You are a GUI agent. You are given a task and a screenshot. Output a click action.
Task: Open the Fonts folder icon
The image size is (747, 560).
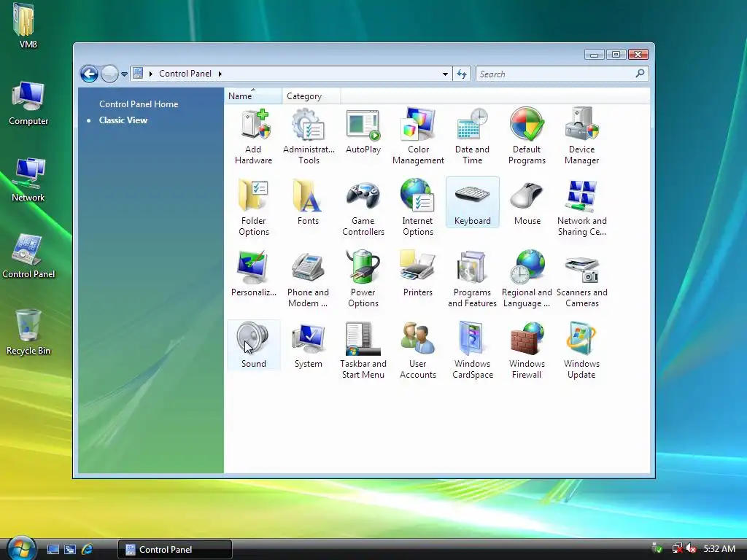pos(309,203)
